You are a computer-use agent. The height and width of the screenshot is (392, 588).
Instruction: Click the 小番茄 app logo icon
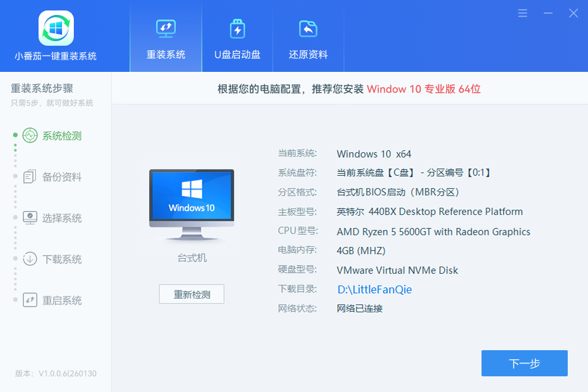click(56, 28)
